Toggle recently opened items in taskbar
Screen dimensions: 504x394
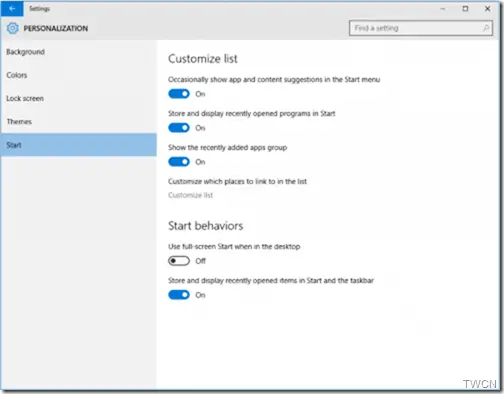pos(179,295)
